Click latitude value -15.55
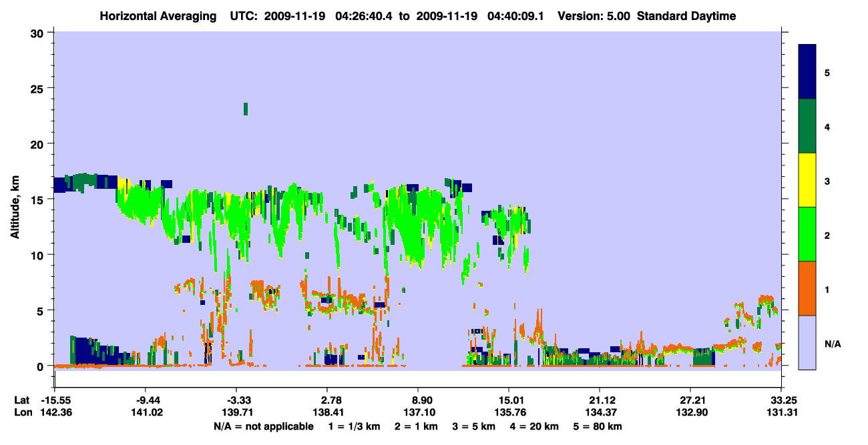The height and width of the screenshot is (445, 868). pyautogui.click(x=56, y=400)
